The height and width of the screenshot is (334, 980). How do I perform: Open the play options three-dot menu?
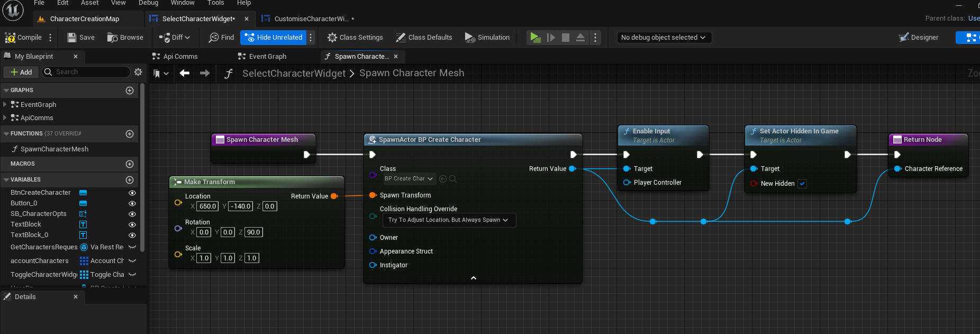coord(595,38)
